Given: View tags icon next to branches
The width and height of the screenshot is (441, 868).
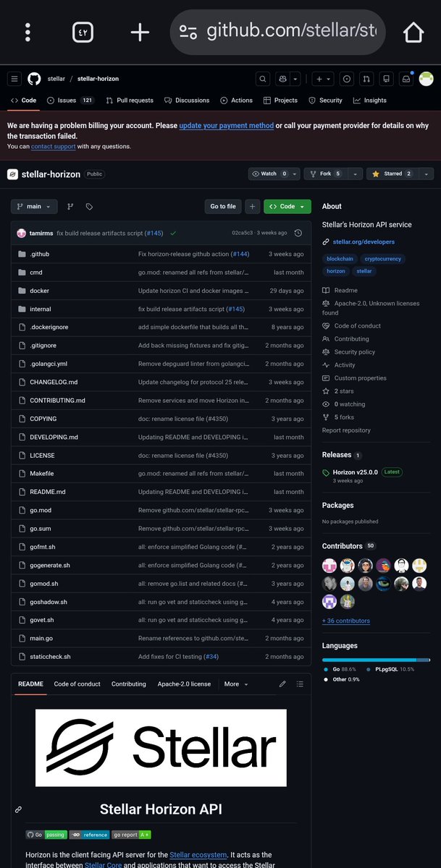Looking at the screenshot, I should (89, 207).
